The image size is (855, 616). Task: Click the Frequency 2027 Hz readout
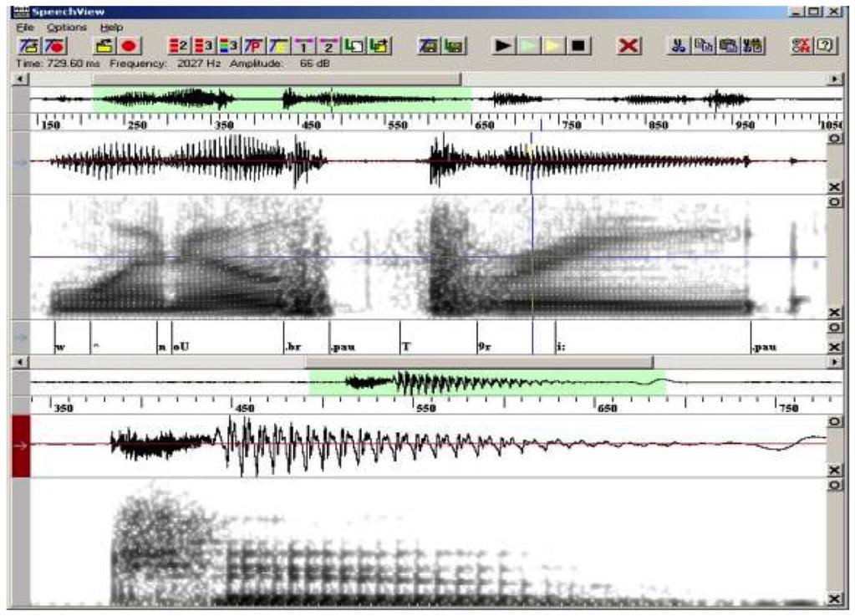[x=165, y=64]
